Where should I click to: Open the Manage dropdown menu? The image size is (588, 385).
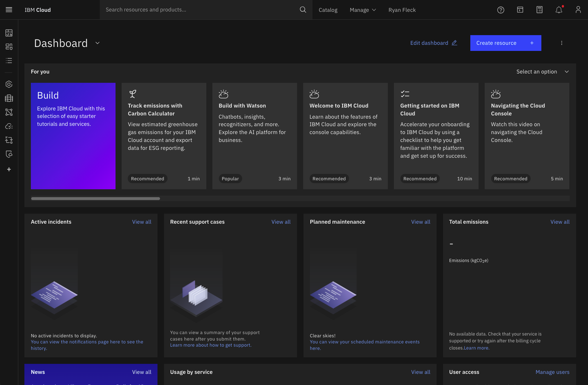(x=363, y=10)
